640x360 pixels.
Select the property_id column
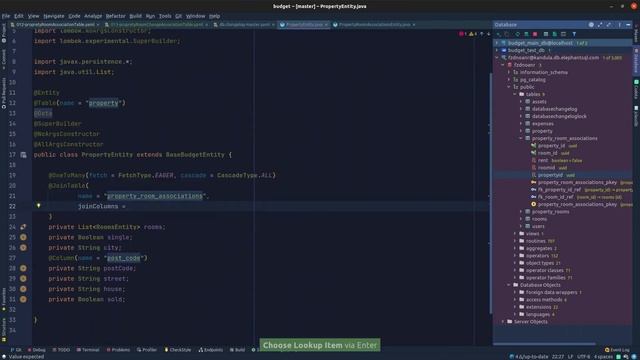pos(551,146)
